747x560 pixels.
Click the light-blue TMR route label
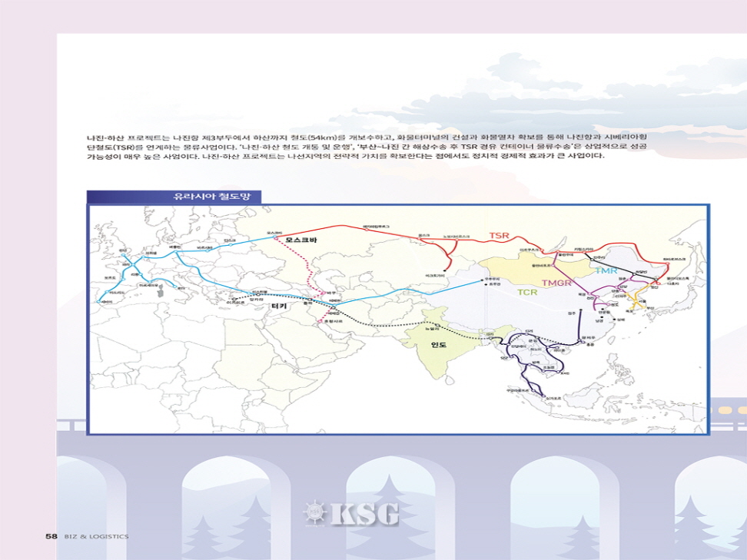tap(606, 271)
